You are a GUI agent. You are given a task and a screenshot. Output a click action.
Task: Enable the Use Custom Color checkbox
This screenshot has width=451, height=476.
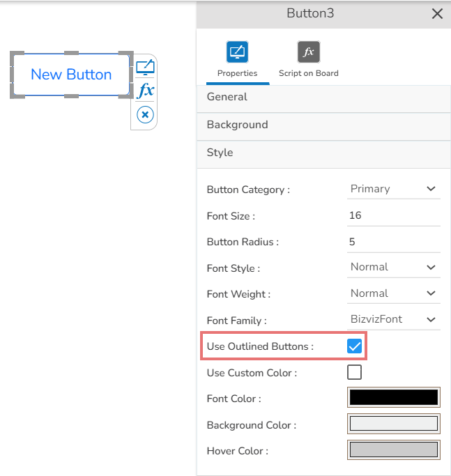(354, 372)
